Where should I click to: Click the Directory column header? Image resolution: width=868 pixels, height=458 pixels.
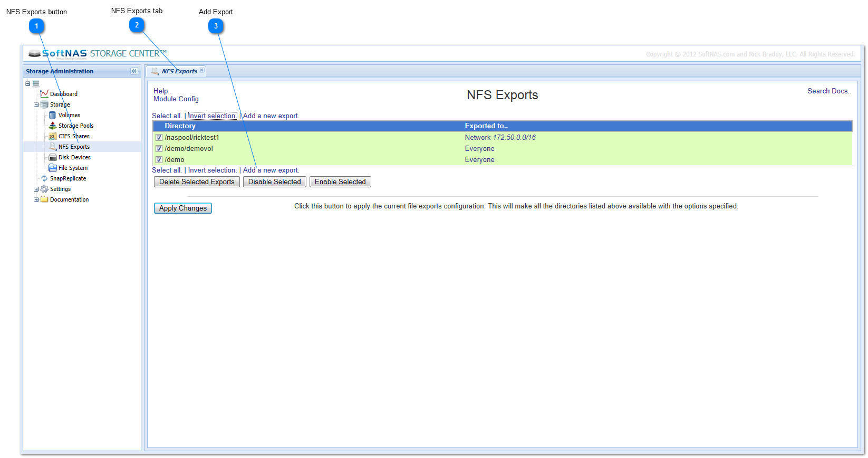coord(180,126)
